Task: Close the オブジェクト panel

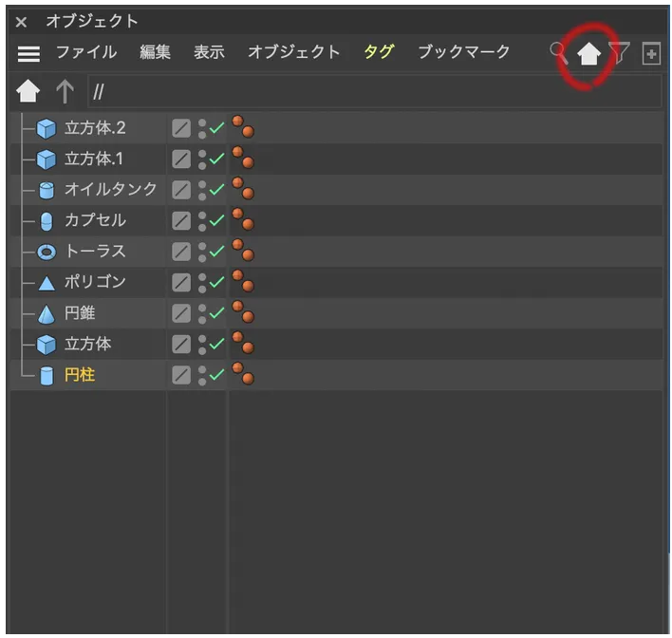Action: (x=21, y=22)
